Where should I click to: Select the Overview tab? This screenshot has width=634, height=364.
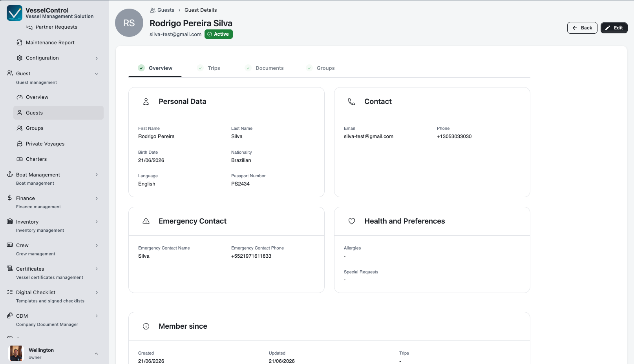click(155, 68)
